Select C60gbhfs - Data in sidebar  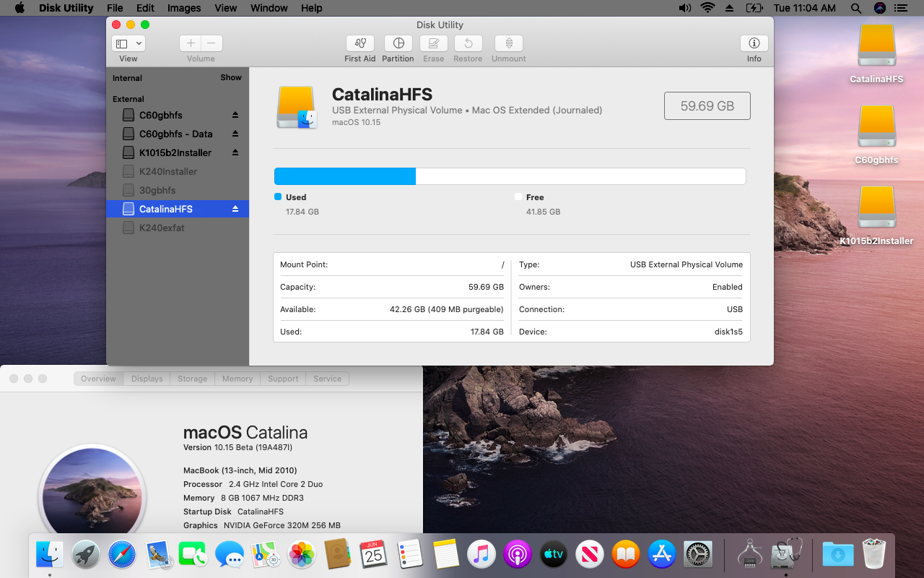pos(178,134)
